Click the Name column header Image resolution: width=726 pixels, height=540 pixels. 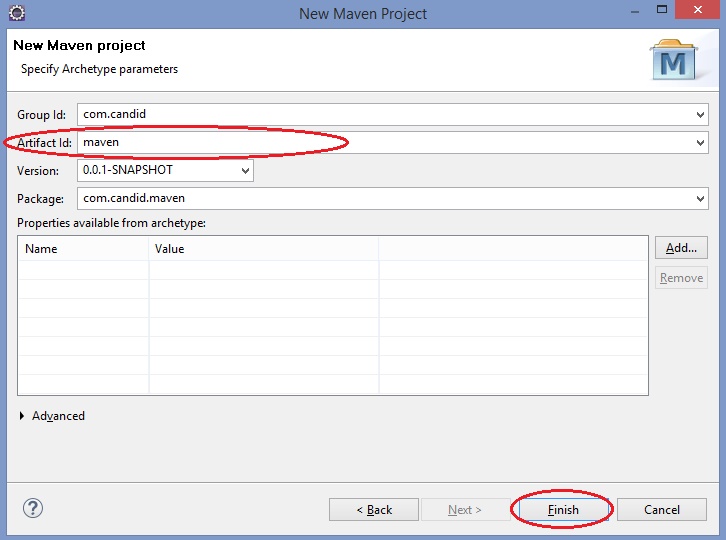click(83, 249)
